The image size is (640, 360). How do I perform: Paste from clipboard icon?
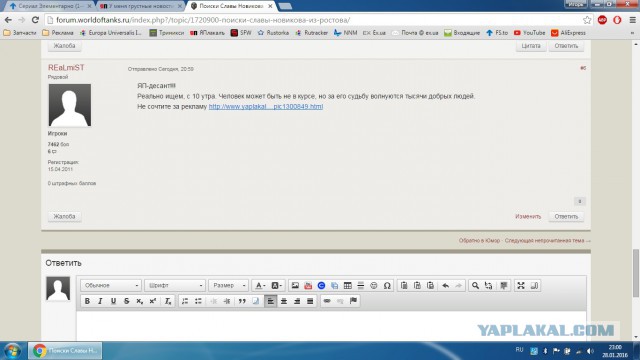[x=404, y=285]
